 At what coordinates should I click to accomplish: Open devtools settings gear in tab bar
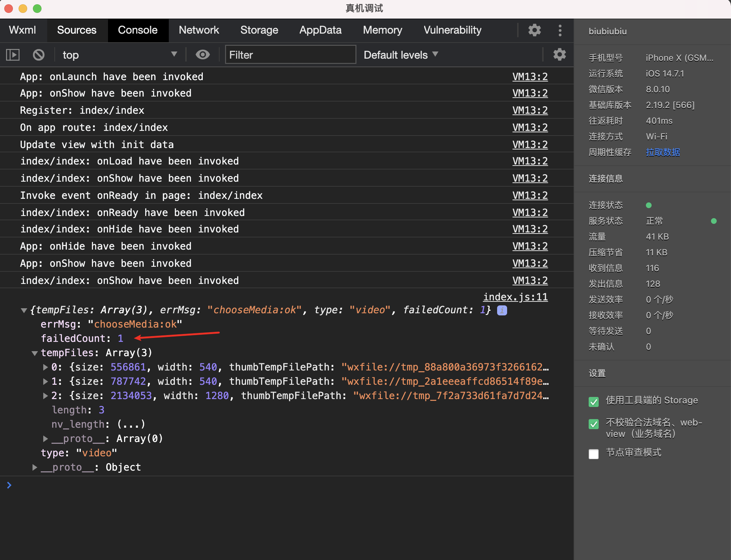point(534,30)
